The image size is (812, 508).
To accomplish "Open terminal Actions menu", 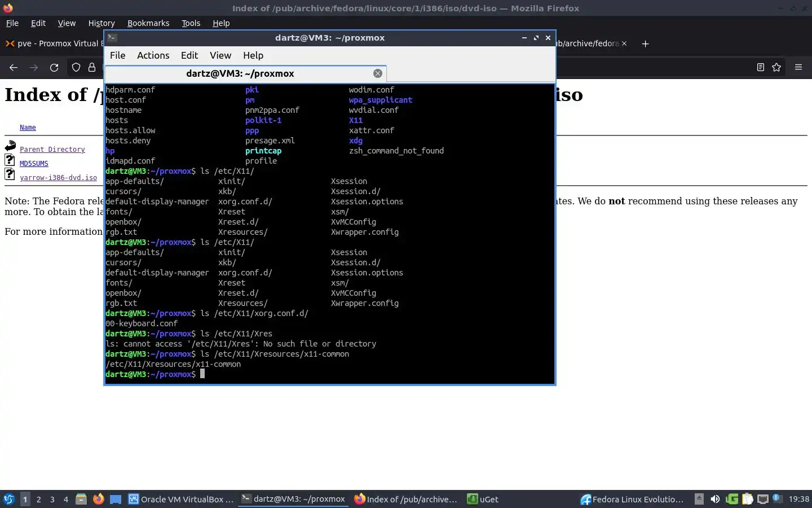I will (x=153, y=55).
